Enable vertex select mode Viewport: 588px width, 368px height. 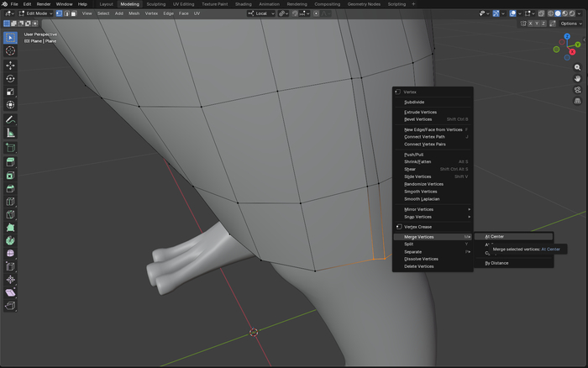coord(59,13)
